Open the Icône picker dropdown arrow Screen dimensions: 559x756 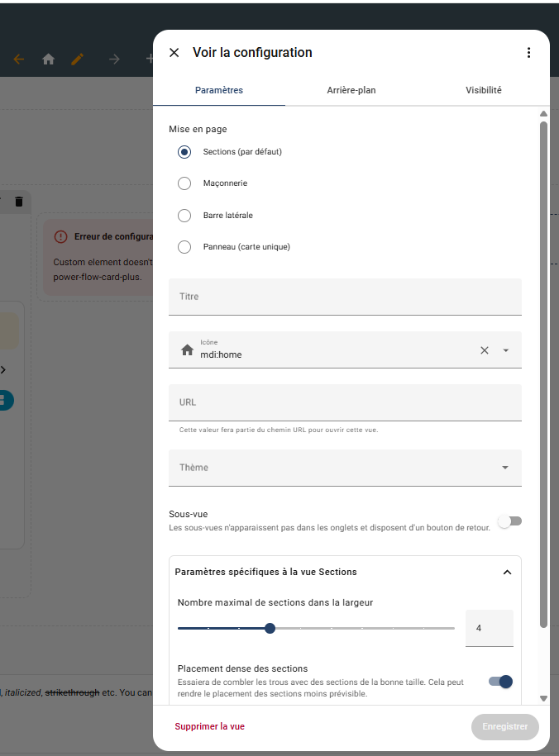505,350
